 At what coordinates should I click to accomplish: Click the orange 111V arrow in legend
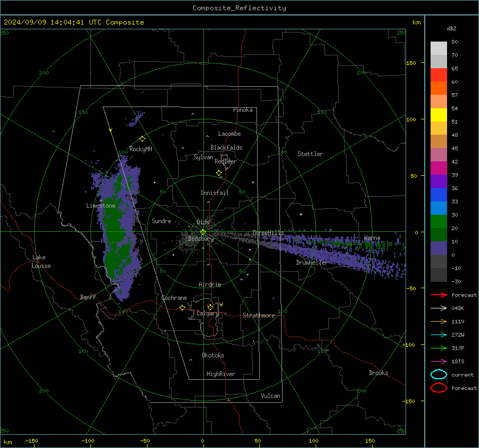click(439, 321)
